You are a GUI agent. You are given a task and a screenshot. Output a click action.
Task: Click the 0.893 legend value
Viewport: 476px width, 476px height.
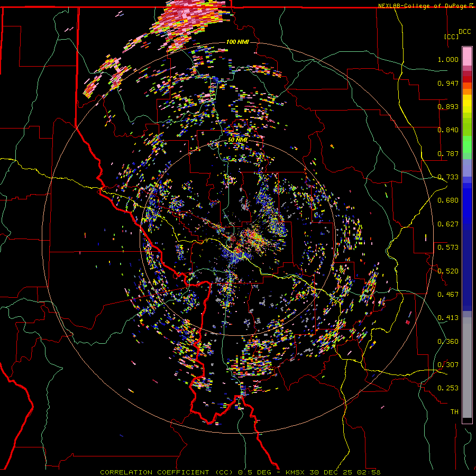click(x=448, y=106)
